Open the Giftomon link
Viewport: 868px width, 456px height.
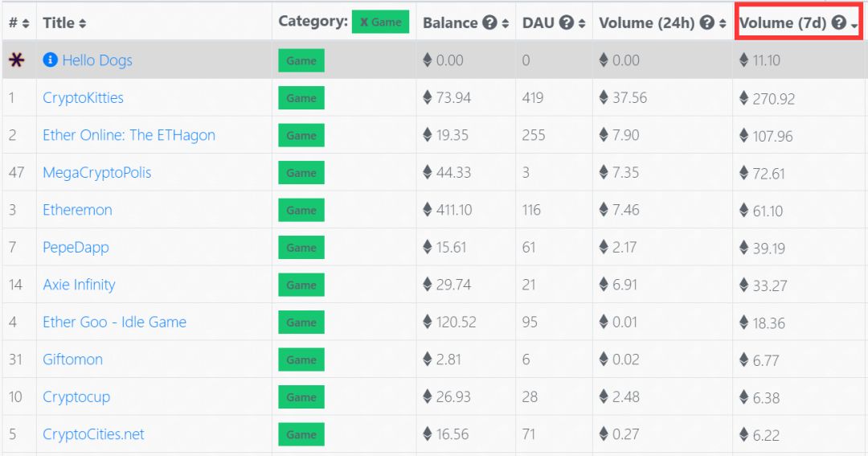(x=72, y=359)
